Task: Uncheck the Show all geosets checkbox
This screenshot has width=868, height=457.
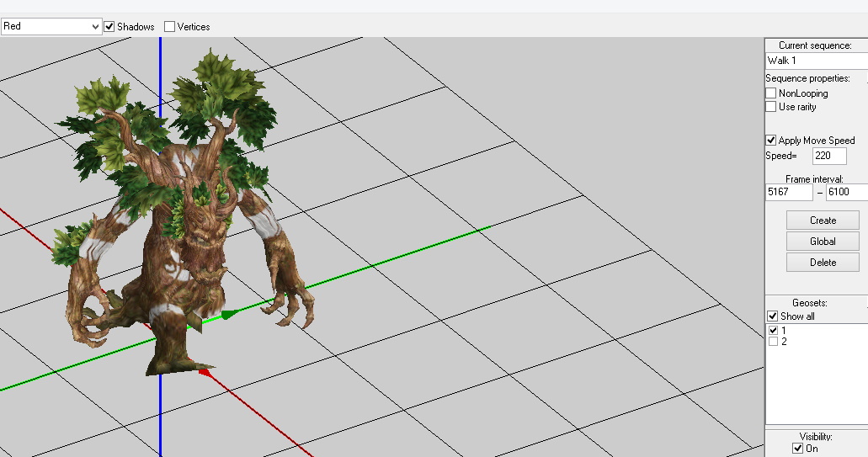Action: coord(772,316)
